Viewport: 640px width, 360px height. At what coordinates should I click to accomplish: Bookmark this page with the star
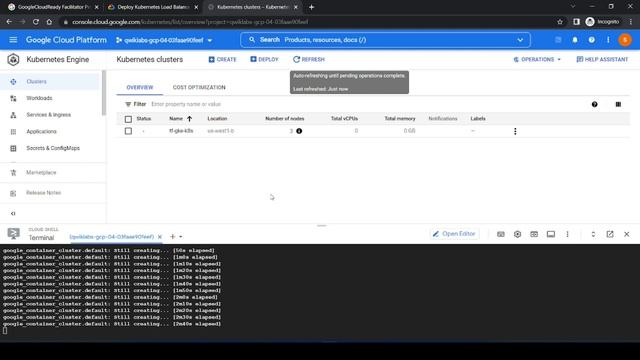coord(560,22)
